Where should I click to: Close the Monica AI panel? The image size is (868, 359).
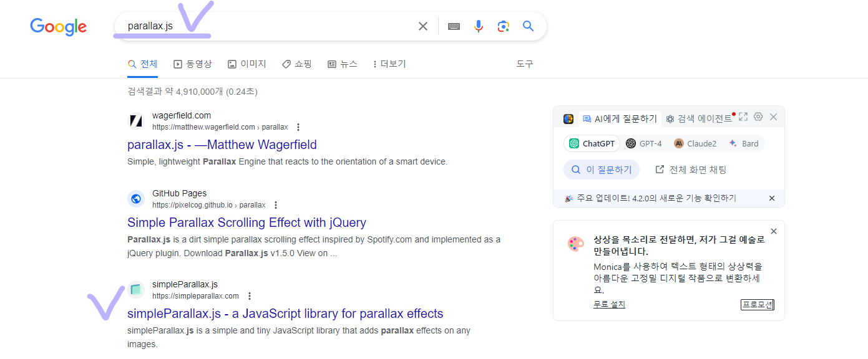pyautogui.click(x=774, y=117)
